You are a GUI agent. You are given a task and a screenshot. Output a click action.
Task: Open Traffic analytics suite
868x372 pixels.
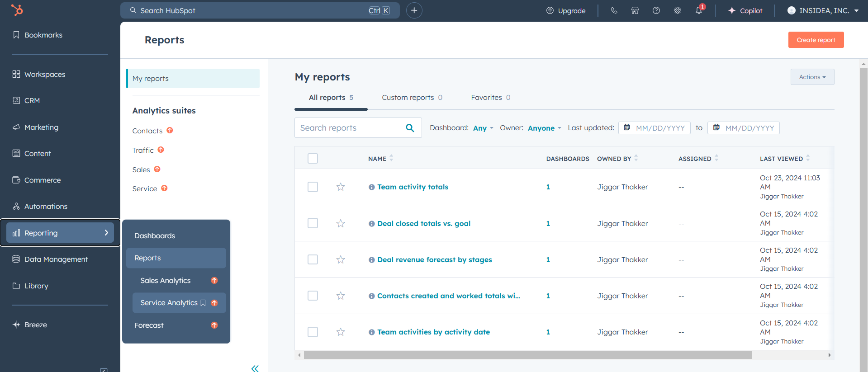143,150
